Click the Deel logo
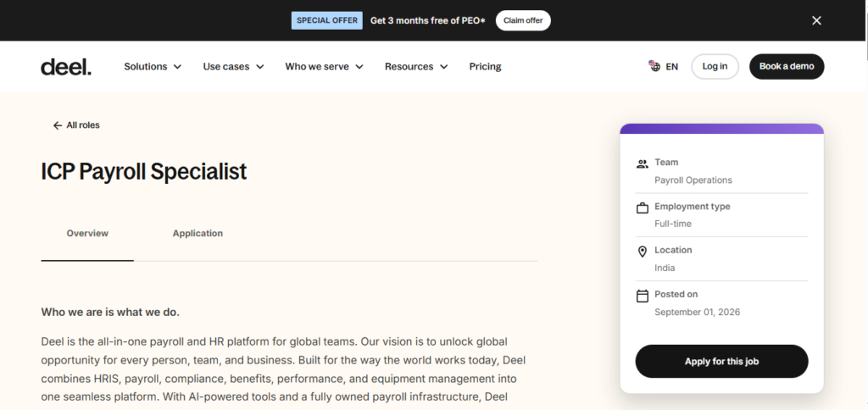Viewport: 868px width, 410px height. pyautogui.click(x=66, y=67)
